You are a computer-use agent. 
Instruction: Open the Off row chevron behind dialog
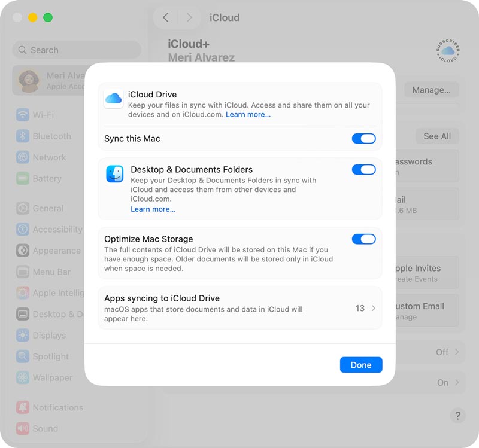point(457,352)
